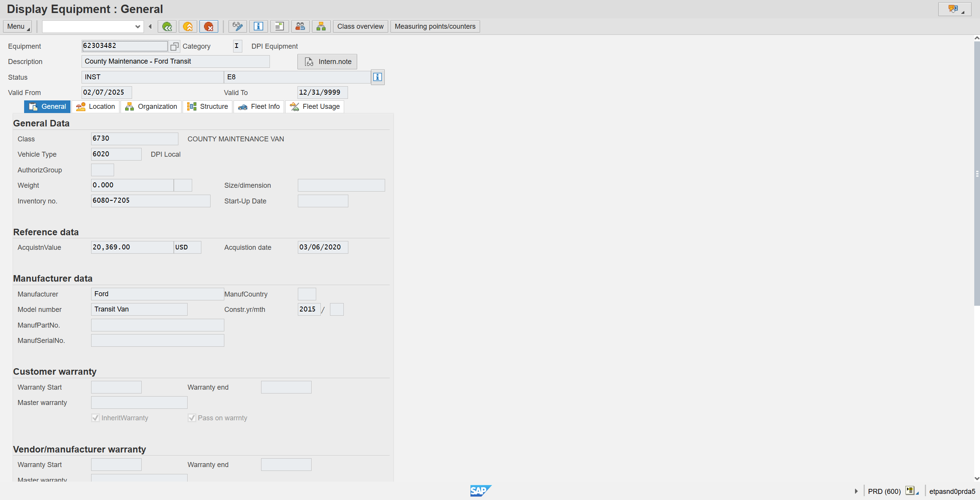Screen dimensions: 980x500
Task: Click the empty ManufSerialNo. field
Action: 158,340
